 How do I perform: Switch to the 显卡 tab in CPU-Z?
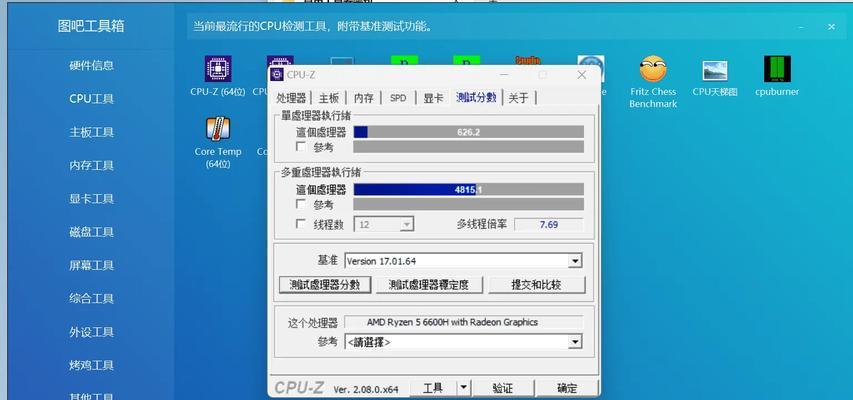click(433, 98)
